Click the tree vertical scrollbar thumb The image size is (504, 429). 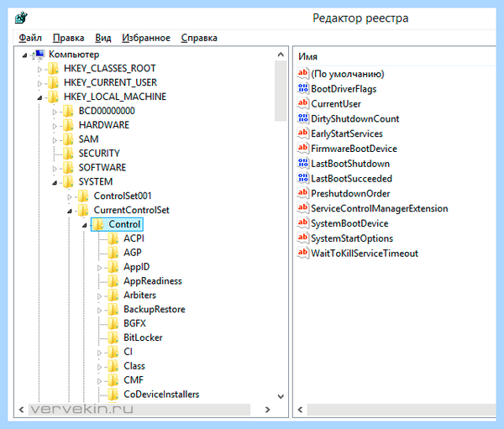click(x=281, y=91)
